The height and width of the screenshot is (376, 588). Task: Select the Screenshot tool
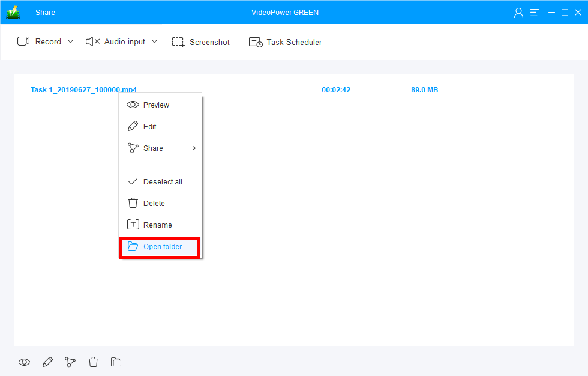tap(201, 42)
